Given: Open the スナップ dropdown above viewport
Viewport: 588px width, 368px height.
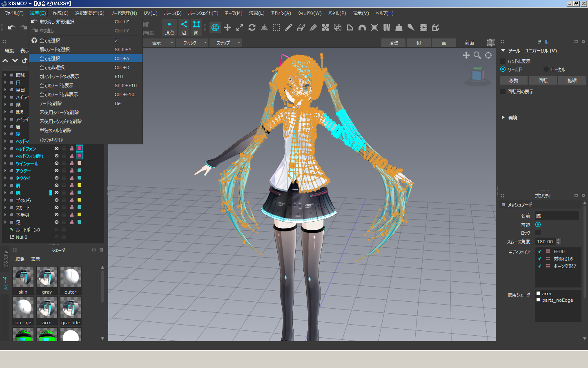Looking at the screenshot, I should click(x=226, y=43).
